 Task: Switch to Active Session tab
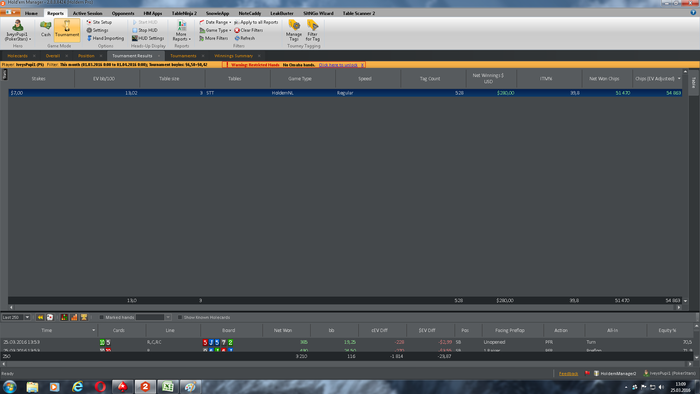coord(88,13)
